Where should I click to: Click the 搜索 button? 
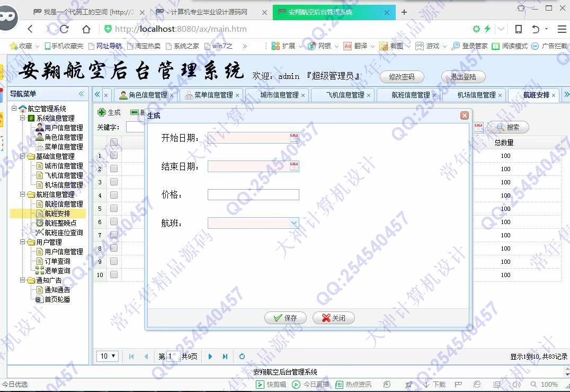(508, 127)
